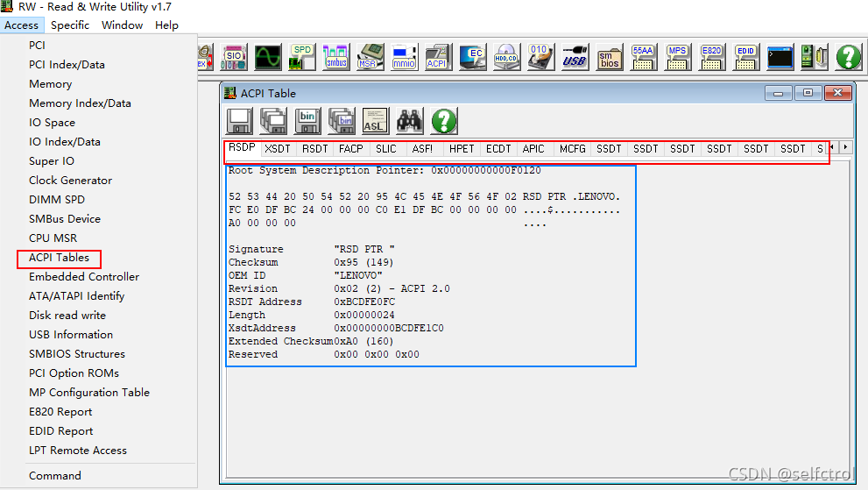Viewport: 868px width, 490px height.
Task: Choose ATA/ATAPI Identify menu entry
Action: pyautogui.click(x=76, y=296)
